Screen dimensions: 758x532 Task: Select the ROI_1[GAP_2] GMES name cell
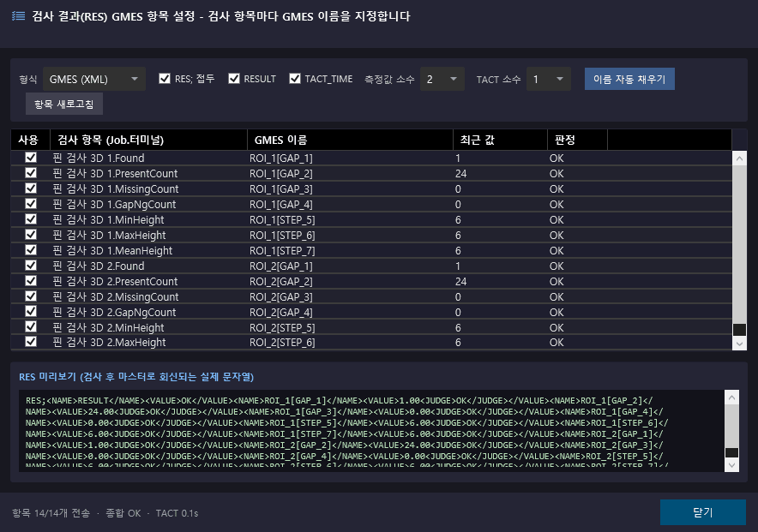click(x=350, y=173)
